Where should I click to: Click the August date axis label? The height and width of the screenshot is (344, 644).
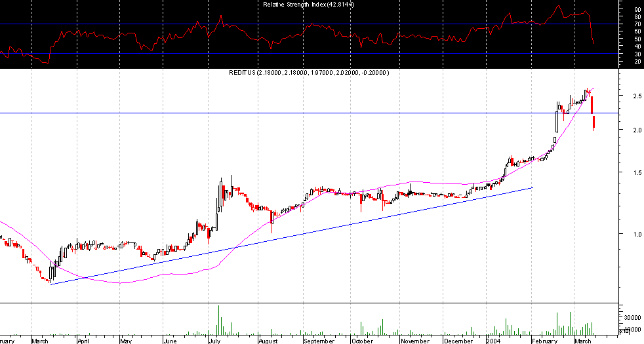point(268,341)
